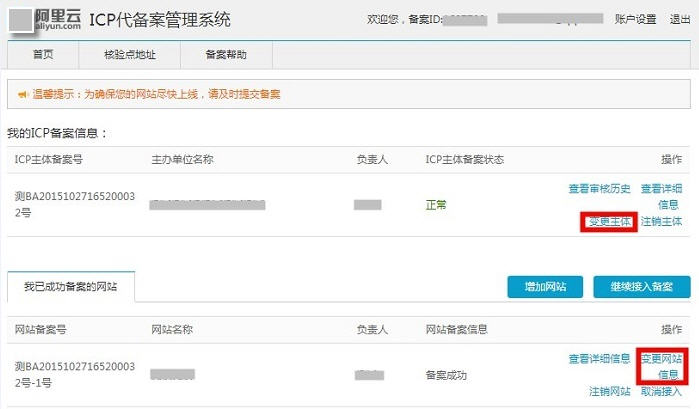
Task: Click the 正常 status text of the ICP主体
Action: pos(436,205)
